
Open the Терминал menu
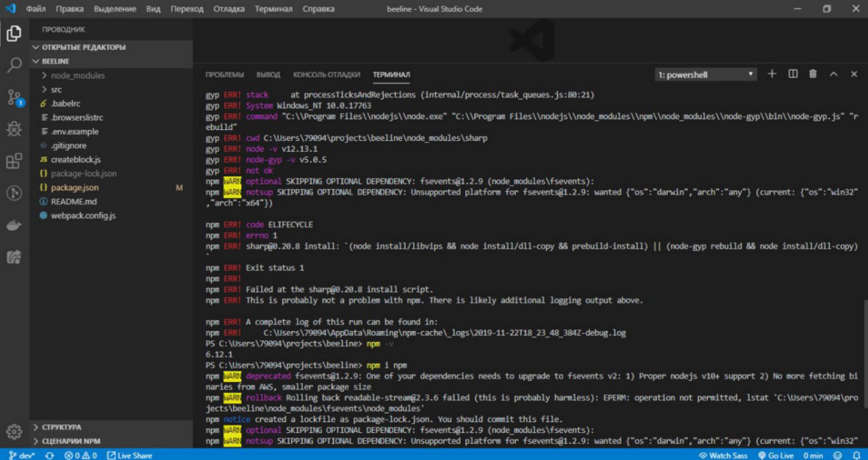(x=274, y=9)
